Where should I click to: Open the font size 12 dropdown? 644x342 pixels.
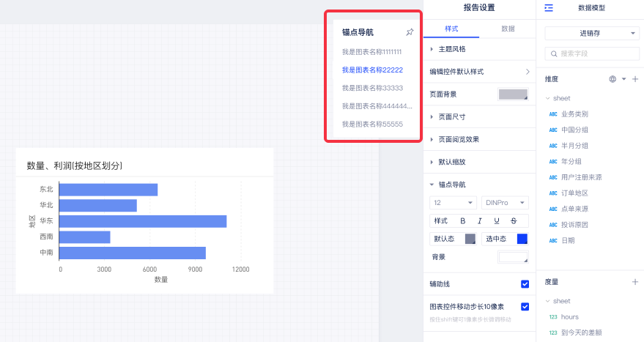(x=453, y=203)
